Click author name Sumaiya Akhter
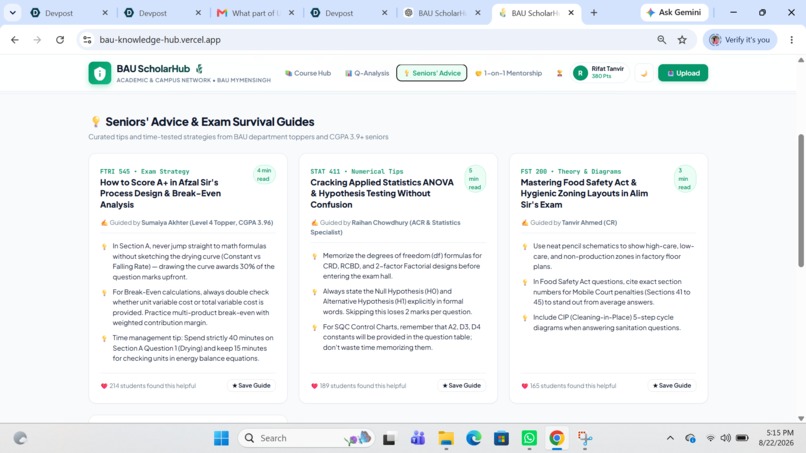Viewport: 806px width, 453px height. (164, 223)
